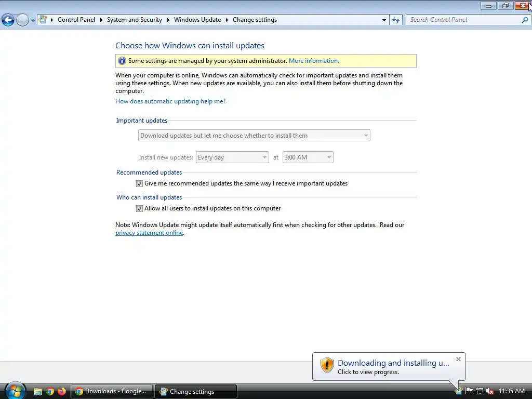Toggle Give me recommended updates checkbox
This screenshot has height=399, width=532.
click(139, 183)
